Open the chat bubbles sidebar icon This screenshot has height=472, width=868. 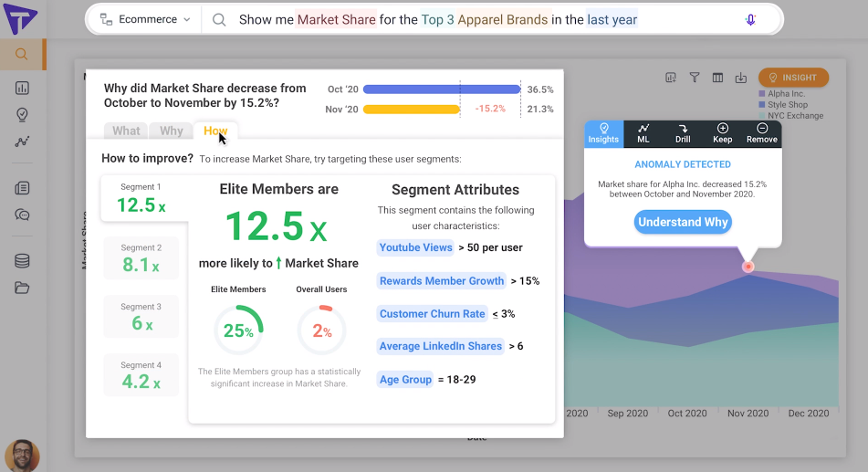point(22,215)
